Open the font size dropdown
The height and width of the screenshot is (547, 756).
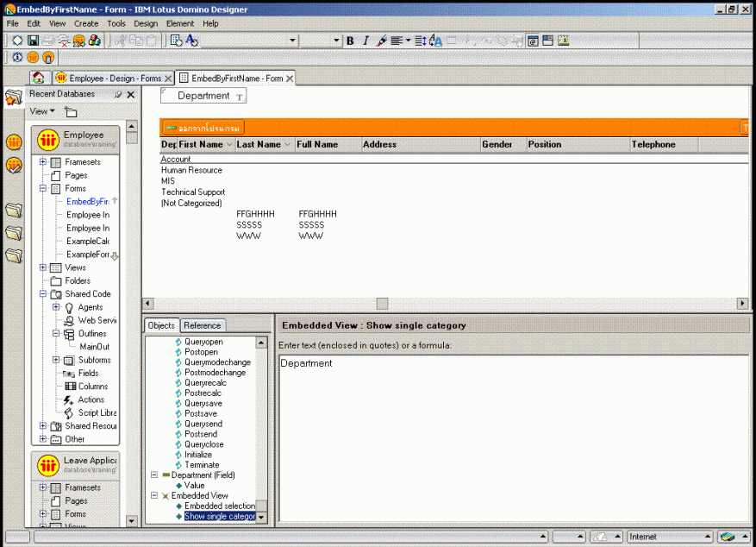pos(336,41)
